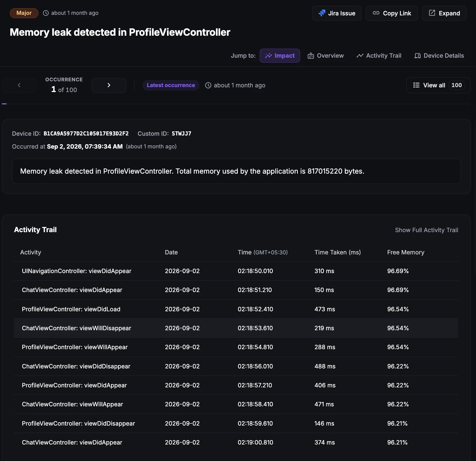Open the Jira Issue button
This screenshot has width=476, height=461.
coord(337,13)
